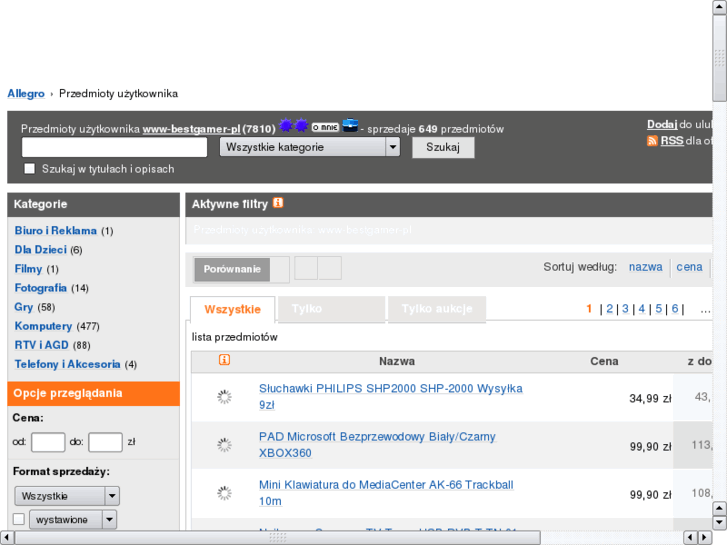This screenshot has width=727, height=545.
Task: Go to results page 3
Action: coord(625,309)
